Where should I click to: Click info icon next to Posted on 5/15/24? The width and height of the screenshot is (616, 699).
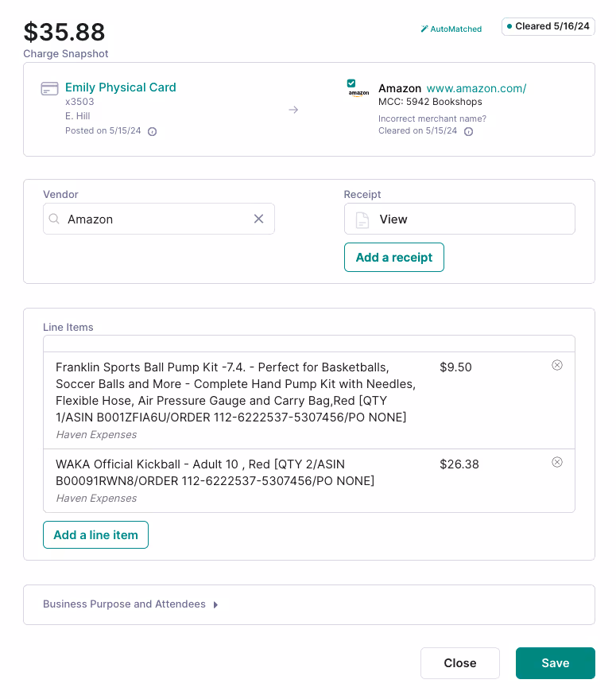[x=152, y=131]
